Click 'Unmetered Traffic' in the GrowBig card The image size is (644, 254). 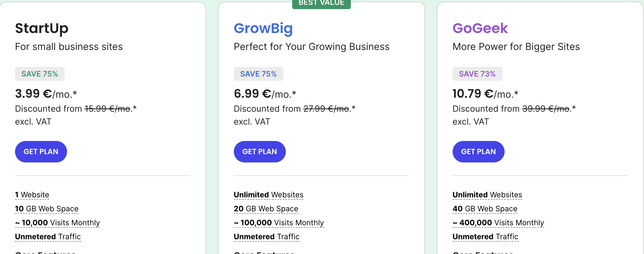[267, 237]
